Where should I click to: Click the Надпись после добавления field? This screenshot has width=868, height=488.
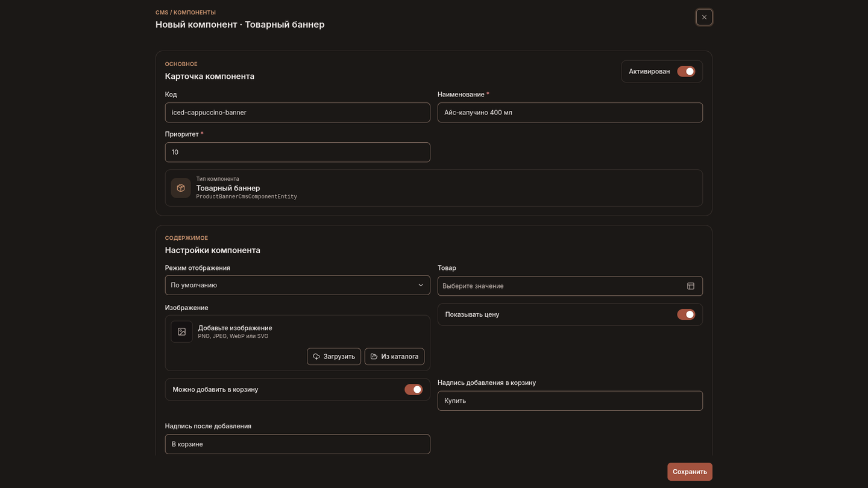pyautogui.click(x=298, y=445)
